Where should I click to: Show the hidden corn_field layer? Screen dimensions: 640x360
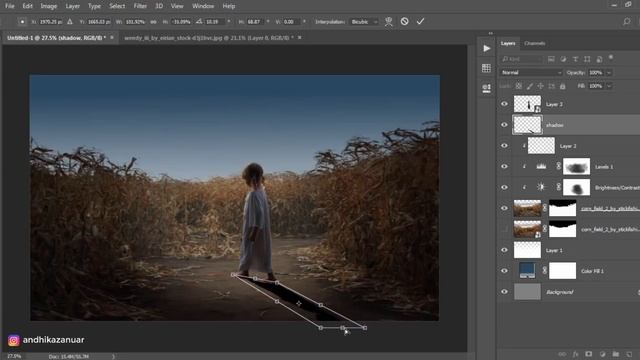coord(504,229)
